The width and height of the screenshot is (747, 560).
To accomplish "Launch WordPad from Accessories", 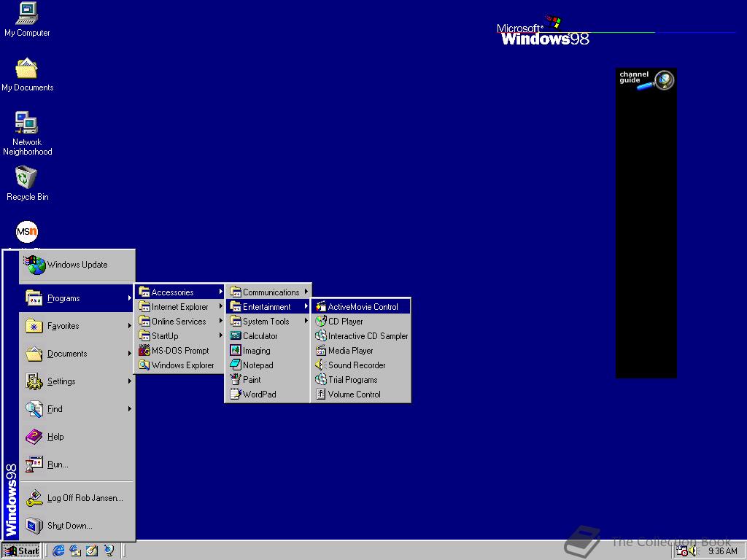I will click(x=268, y=394).
